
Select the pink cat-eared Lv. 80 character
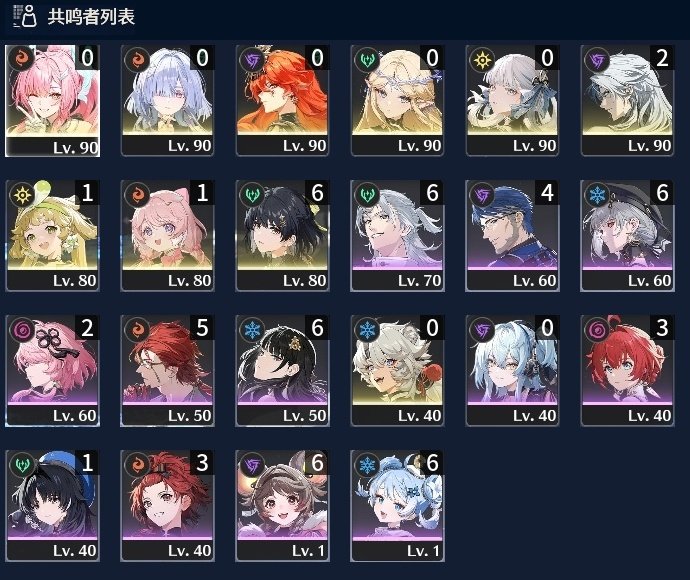(167, 236)
